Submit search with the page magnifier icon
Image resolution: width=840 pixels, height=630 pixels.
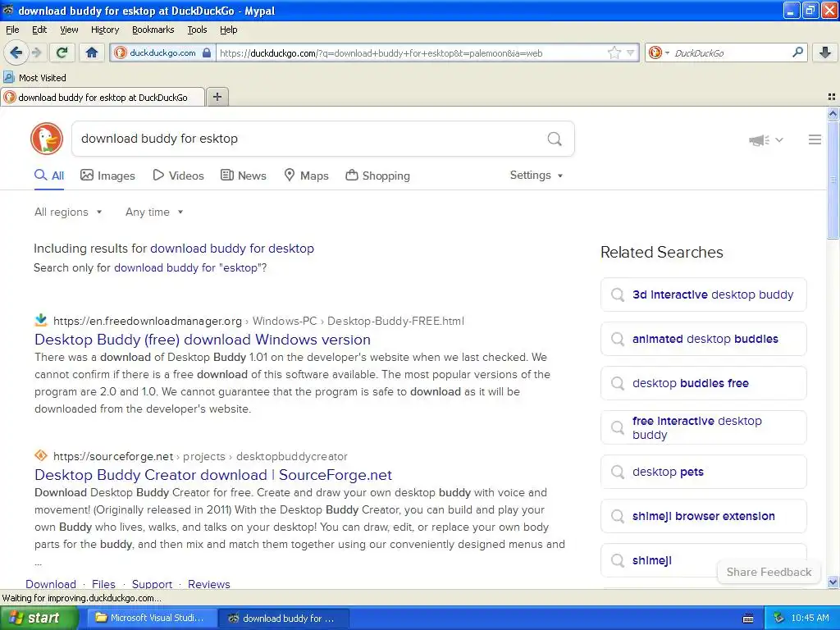coord(555,139)
